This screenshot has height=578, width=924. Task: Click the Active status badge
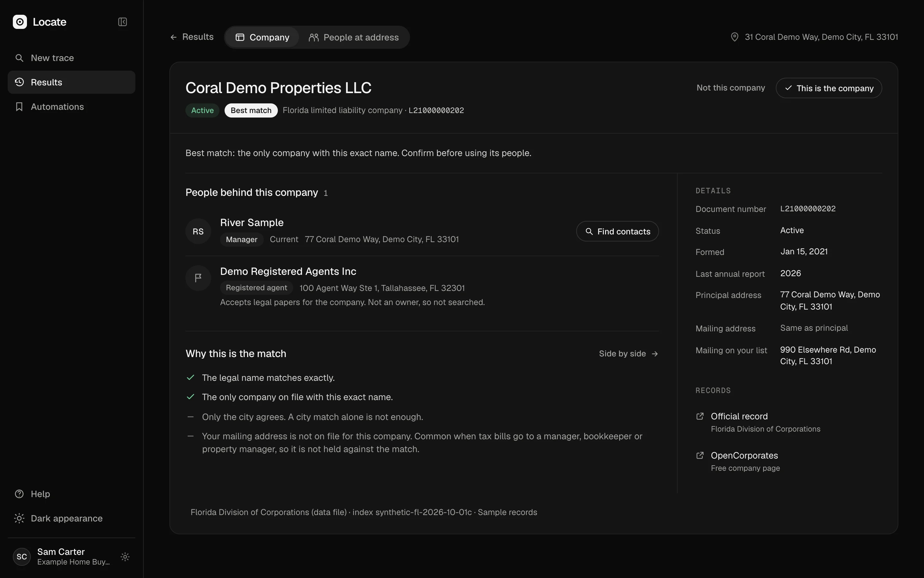(x=202, y=110)
